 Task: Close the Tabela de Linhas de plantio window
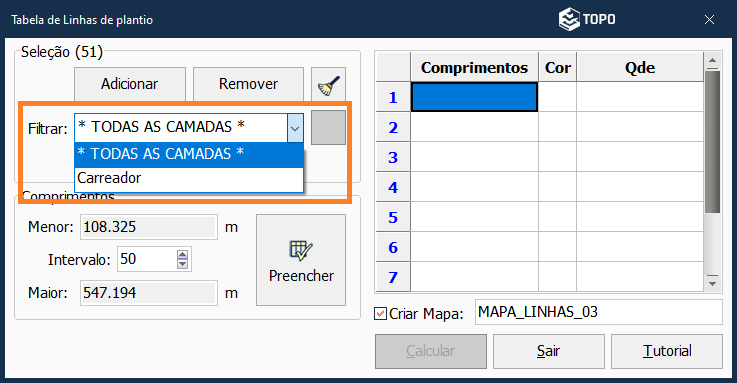tap(709, 19)
